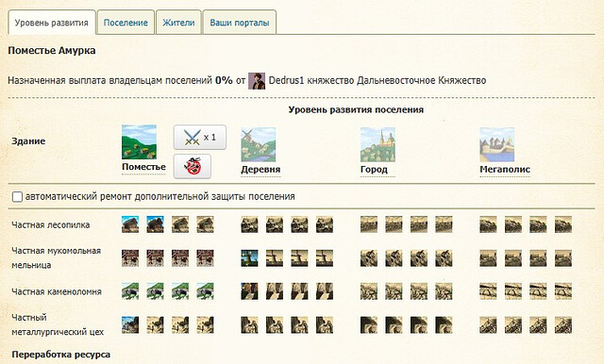Select first flour mill icon in Поместье group
The width and height of the screenshot is (604, 364).
(x=130, y=258)
